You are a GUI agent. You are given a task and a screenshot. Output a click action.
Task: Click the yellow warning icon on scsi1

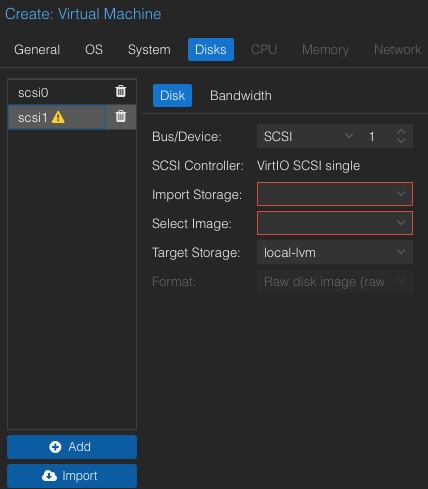coord(58,117)
